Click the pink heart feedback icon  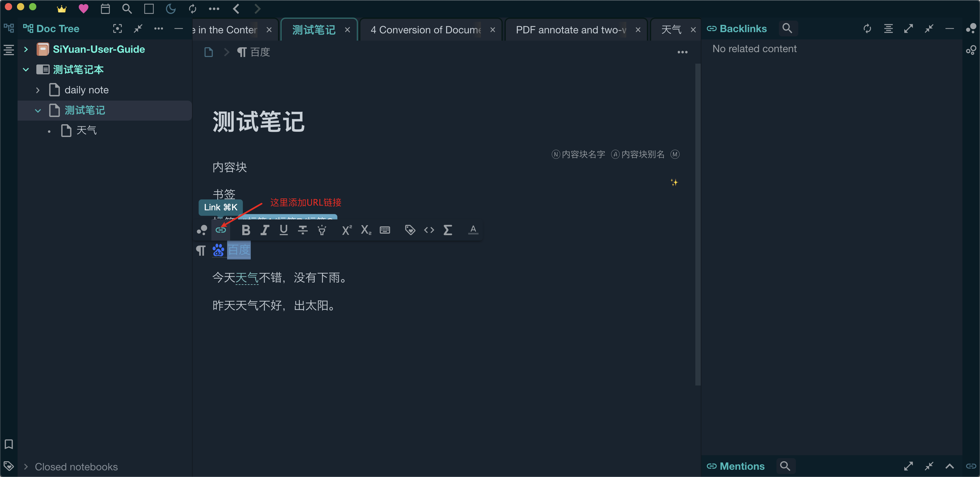tap(83, 9)
